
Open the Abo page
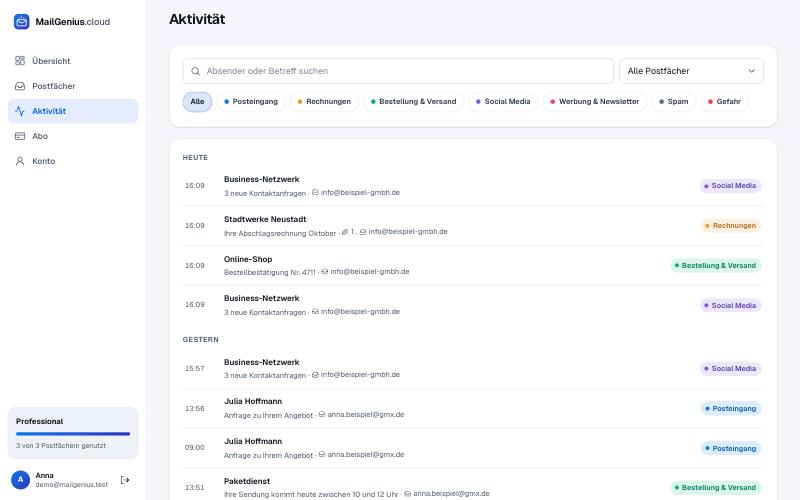pos(73,136)
